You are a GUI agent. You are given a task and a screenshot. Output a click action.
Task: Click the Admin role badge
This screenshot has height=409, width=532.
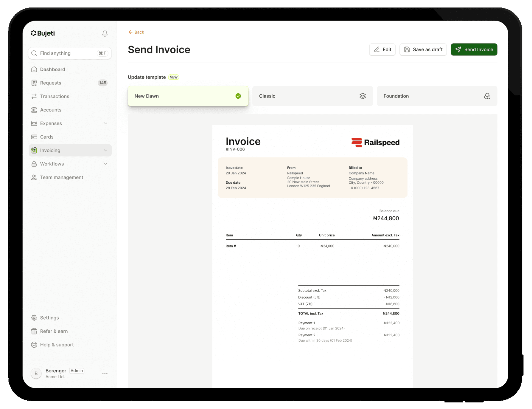pyautogui.click(x=77, y=371)
